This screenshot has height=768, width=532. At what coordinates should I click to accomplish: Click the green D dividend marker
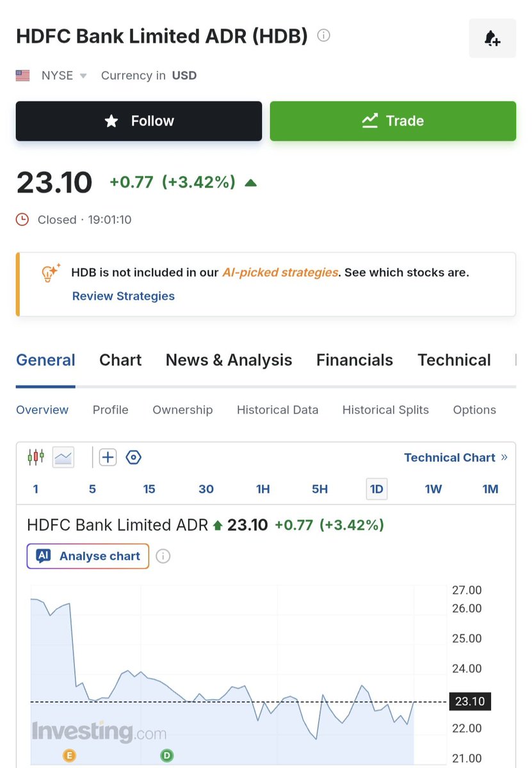point(166,756)
